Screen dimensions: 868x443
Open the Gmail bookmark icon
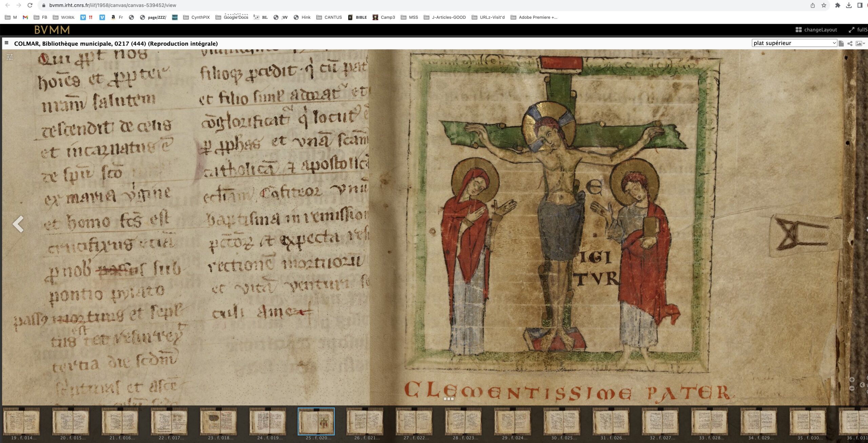pos(25,17)
